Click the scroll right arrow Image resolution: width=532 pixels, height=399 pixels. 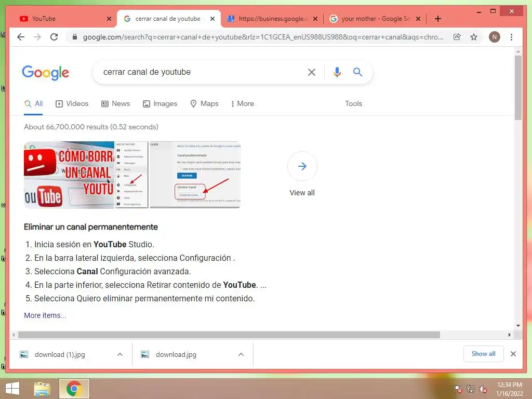click(x=509, y=335)
